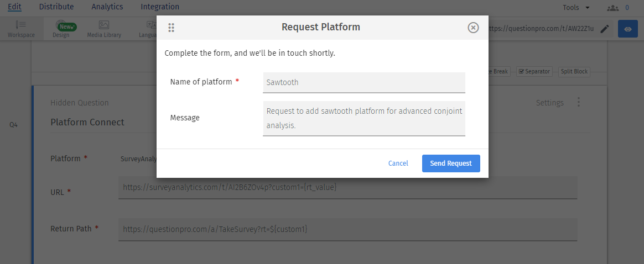Click the Cancel link
The width and height of the screenshot is (644, 264).
click(x=398, y=163)
